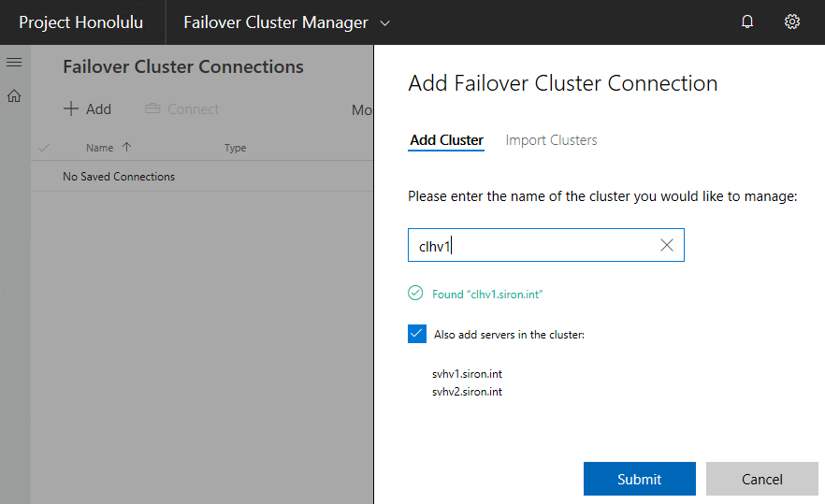This screenshot has width=825, height=504.
Task: Expand the Failover Cluster Manager dropdown chevron
Action: coord(385,23)
